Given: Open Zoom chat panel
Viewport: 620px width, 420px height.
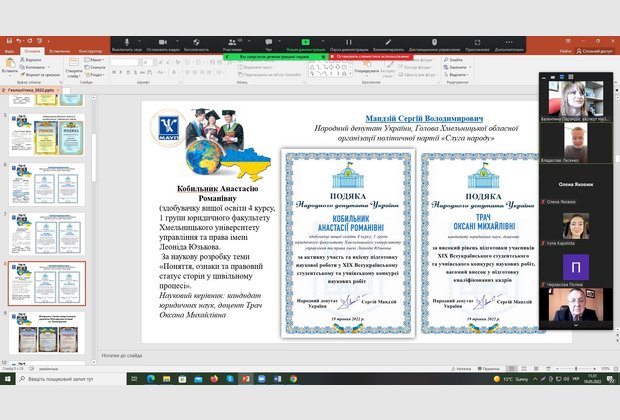Looking at the screenshot, I should pos(268,46).
